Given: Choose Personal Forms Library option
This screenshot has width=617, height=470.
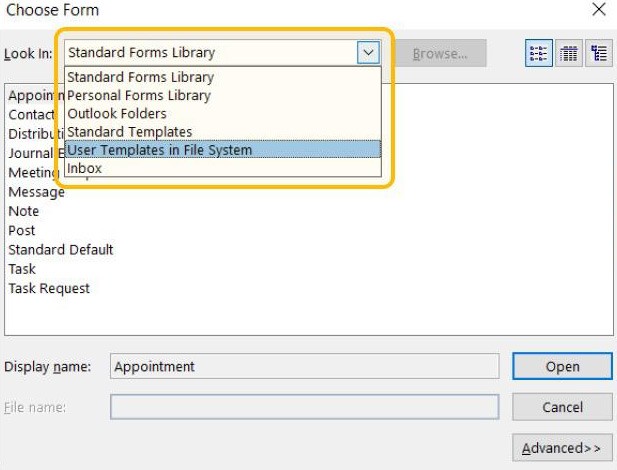Looking at the screenshot, I should click(x=139, y=96).
